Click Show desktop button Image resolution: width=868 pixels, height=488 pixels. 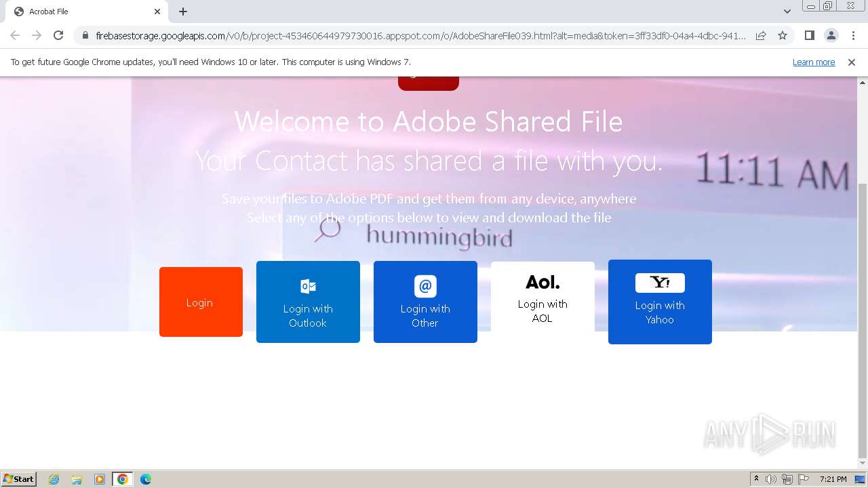tap(861, 479)
